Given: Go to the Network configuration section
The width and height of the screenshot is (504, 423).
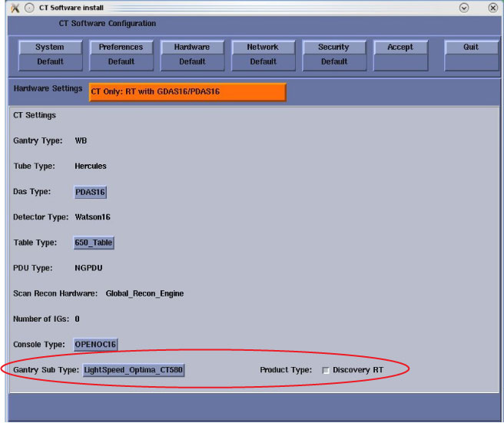Looking at the screenshot, I should click(x=263, y=48).
